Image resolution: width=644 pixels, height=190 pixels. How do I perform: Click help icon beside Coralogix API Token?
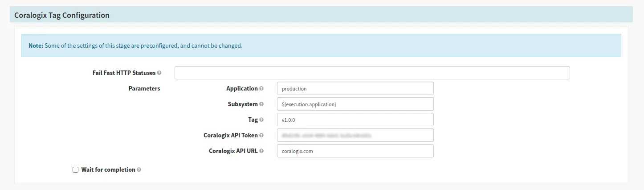[261, 135]
